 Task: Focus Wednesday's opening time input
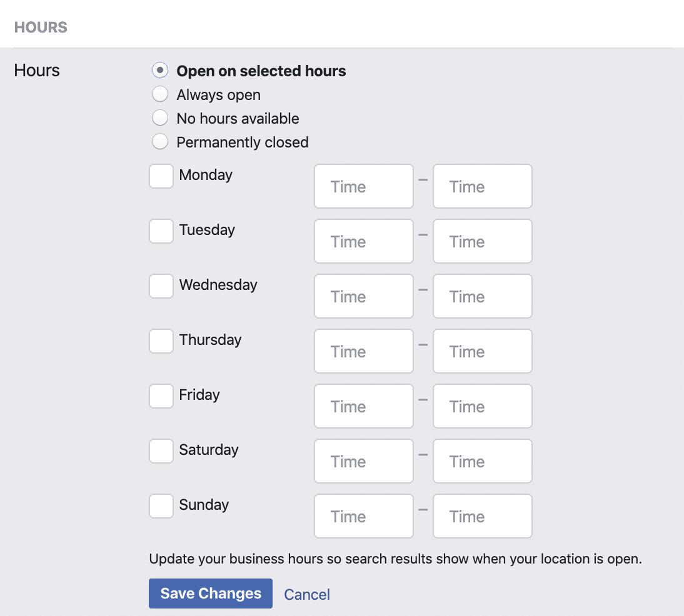(363, 296)
